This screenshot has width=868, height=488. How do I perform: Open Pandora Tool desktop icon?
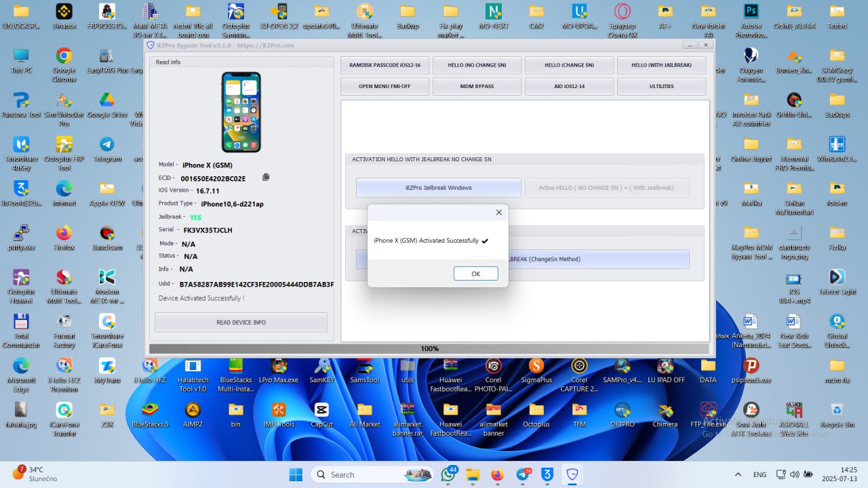click(x=21, y=105)
